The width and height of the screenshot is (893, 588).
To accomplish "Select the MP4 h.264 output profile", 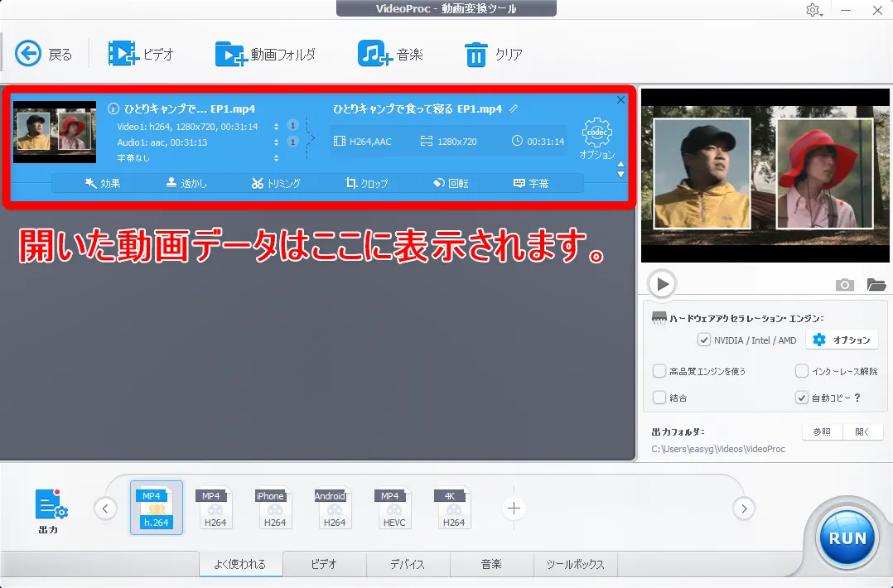I will click(156, 508).
